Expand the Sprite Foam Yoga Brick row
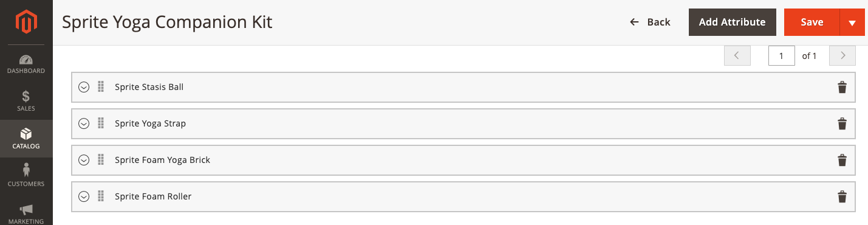The height and width of the screenshot is (225, 868). (x=84, y=160)
